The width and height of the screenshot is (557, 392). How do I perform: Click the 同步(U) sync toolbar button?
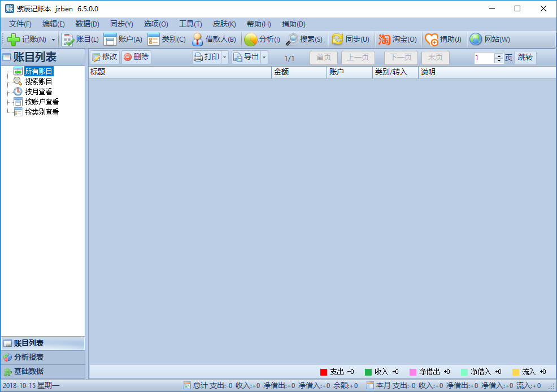[x=351, y=40]
